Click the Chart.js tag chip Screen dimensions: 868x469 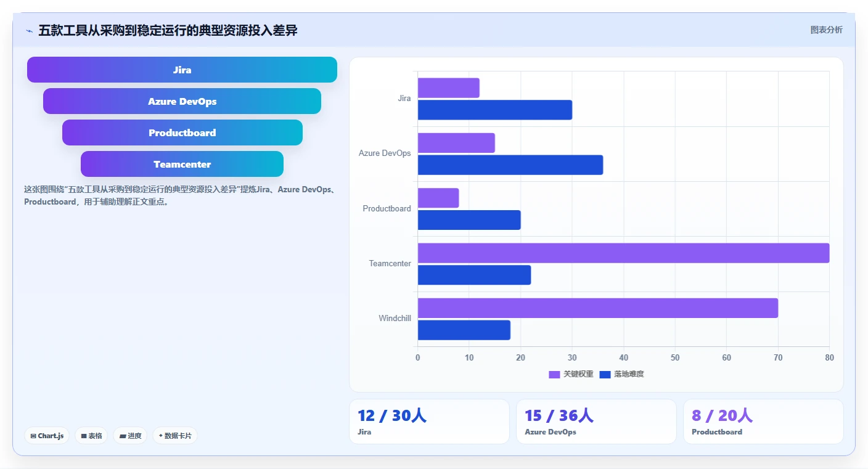click(x=47, y=436)
